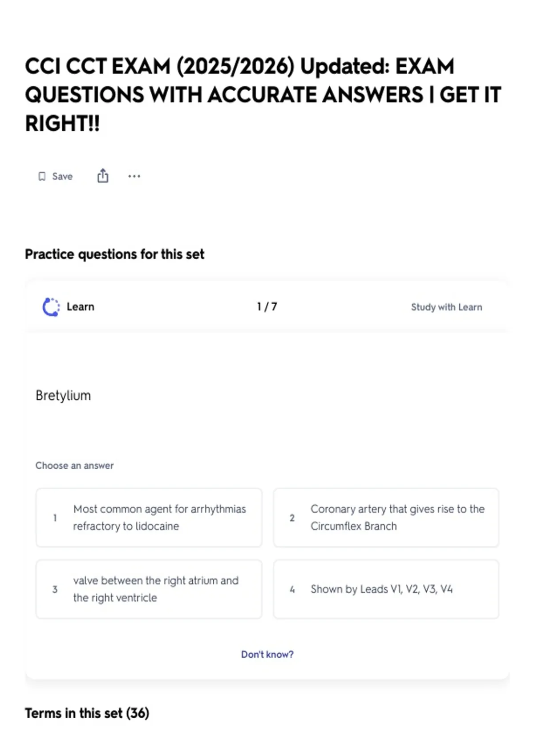Click the Learn mode circular icon
Viewport: 534px width, 756px height.
pos(51,307)
